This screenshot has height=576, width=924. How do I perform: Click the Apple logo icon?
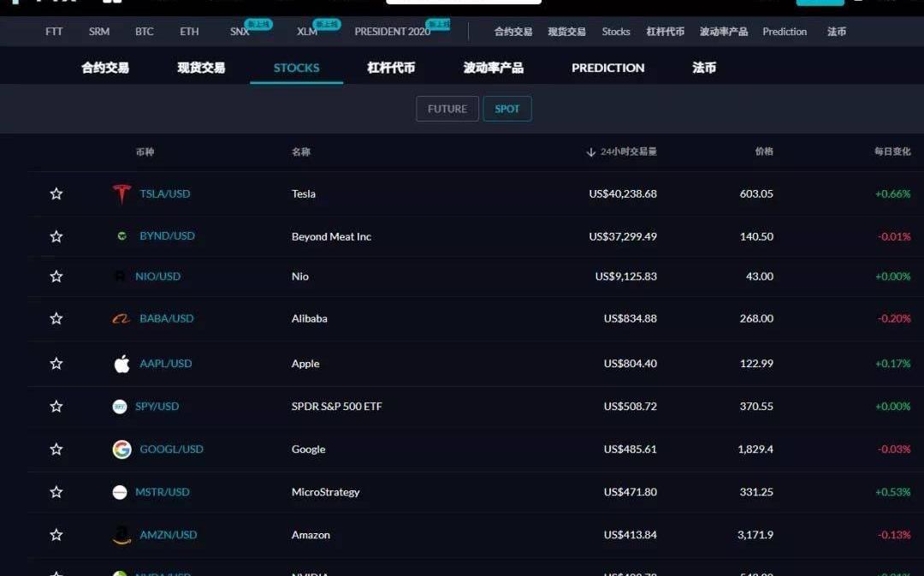(121, 364)
